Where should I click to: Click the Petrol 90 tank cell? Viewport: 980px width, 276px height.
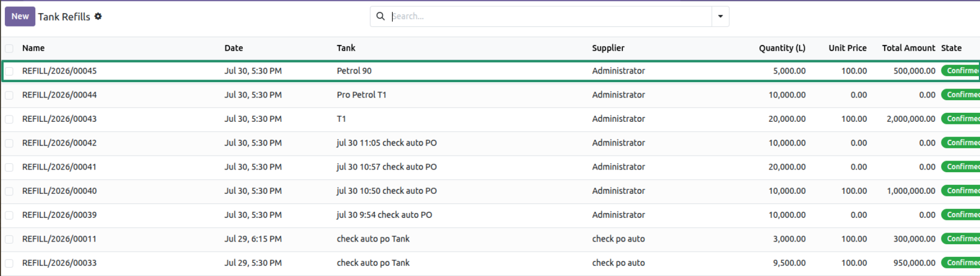(354, 70)
